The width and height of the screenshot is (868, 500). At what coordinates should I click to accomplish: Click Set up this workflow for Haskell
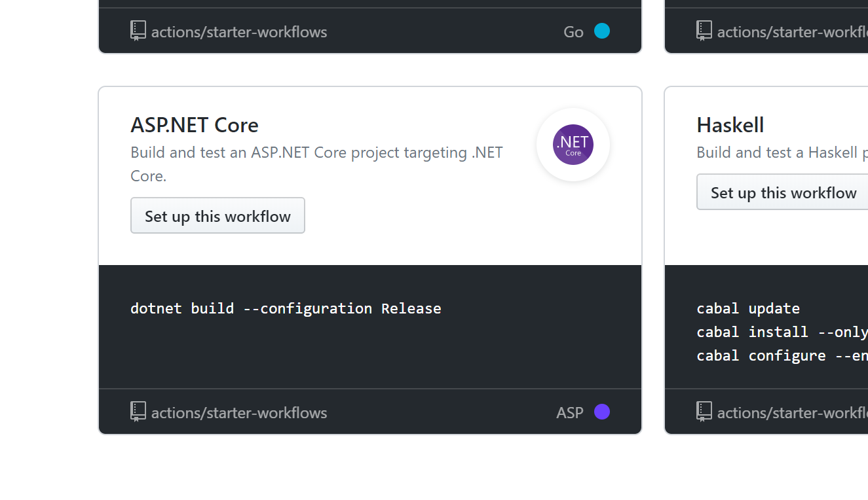782,192
